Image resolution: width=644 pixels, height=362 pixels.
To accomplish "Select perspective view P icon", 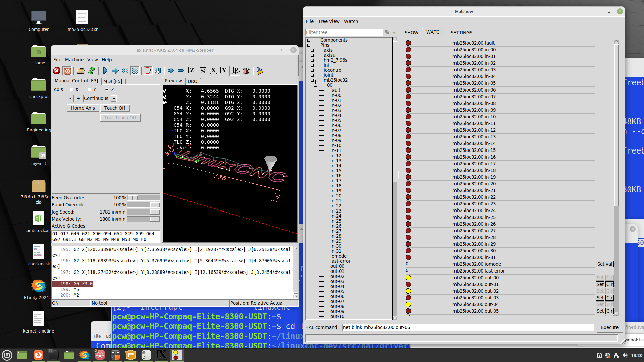I will (x=235, y=71).
